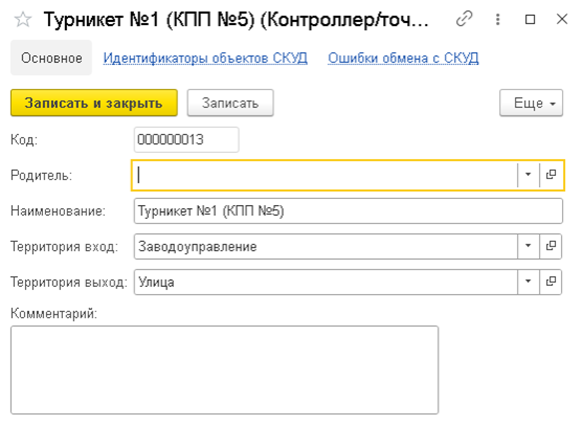This screenshot has width=582, height=426.
Task: Click the Записать button
Action: pos(230,103)
